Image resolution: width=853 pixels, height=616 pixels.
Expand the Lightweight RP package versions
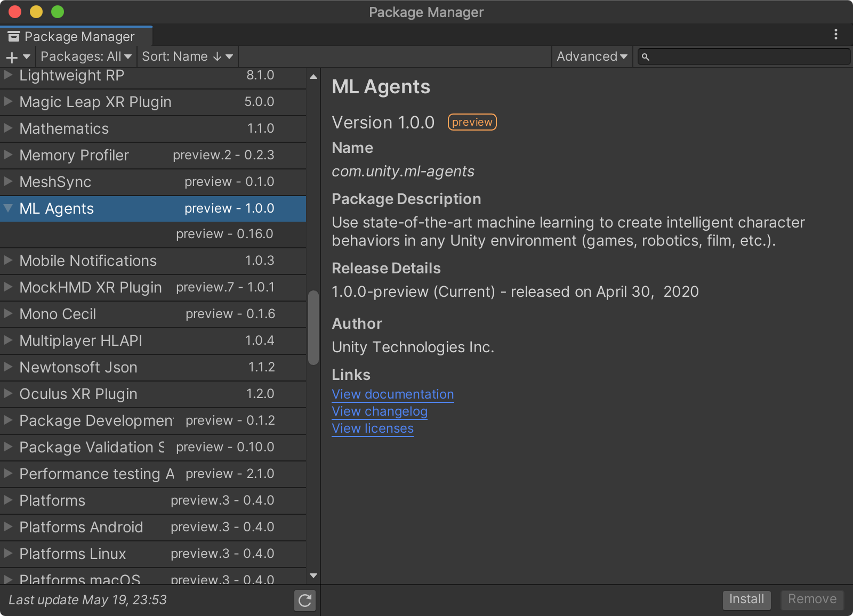pyautogui.click(x=8, y=75)
